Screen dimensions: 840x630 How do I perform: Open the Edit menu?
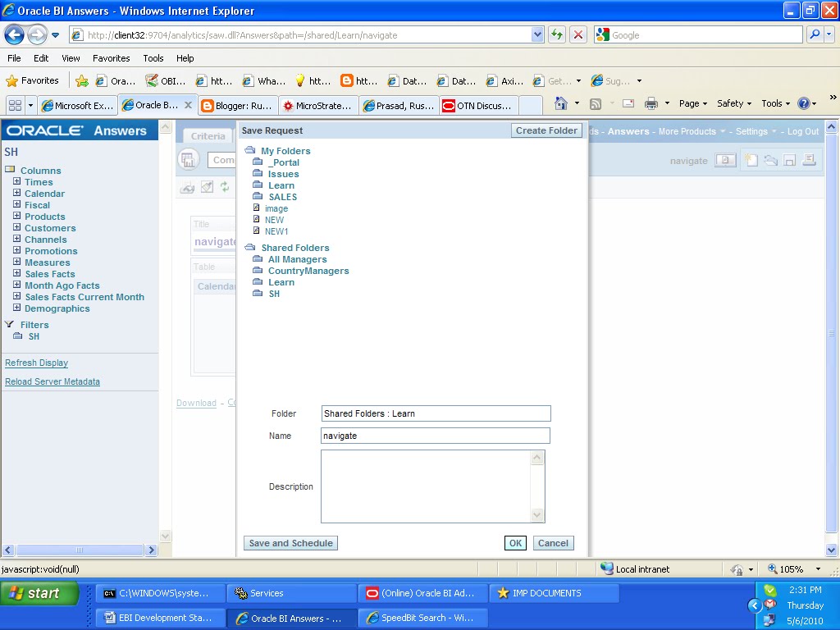(41, 58)
